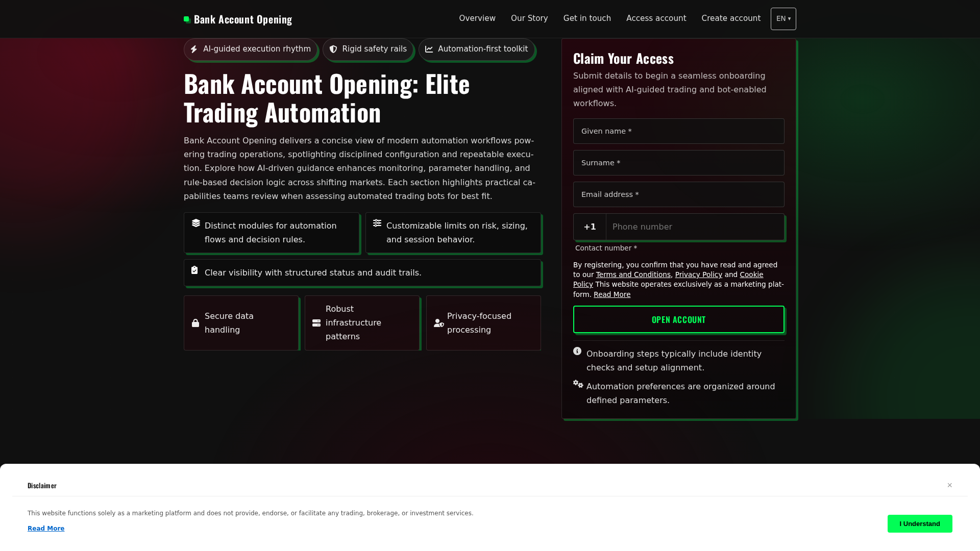Viewport: 980px width, 551px height.
Task: Click the Rigid safety rails pill
Action: pos(368,49)
